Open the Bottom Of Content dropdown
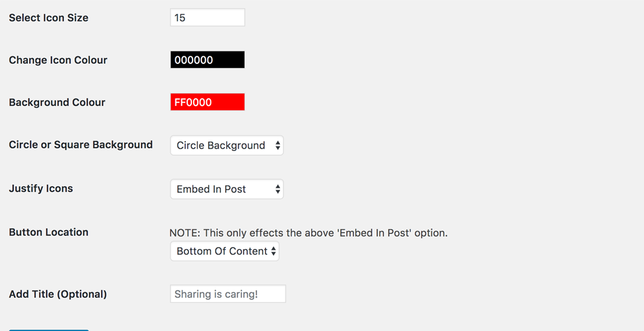 click(225, 251)
